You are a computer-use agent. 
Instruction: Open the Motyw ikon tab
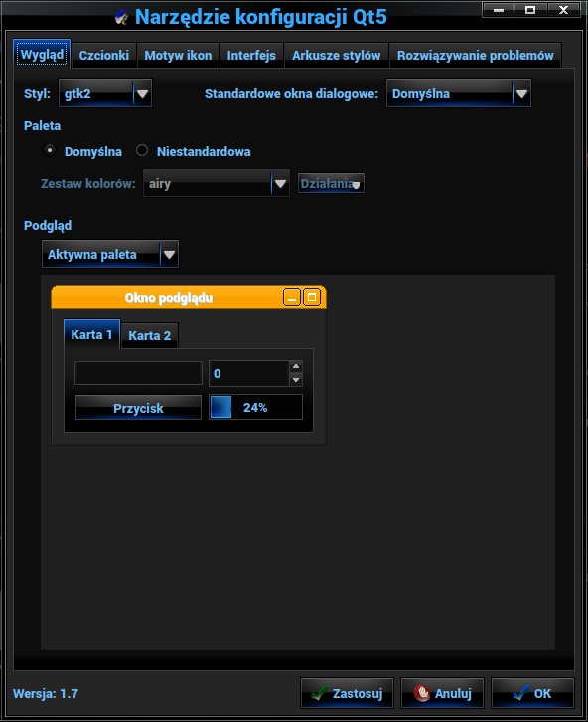point(178,56)
